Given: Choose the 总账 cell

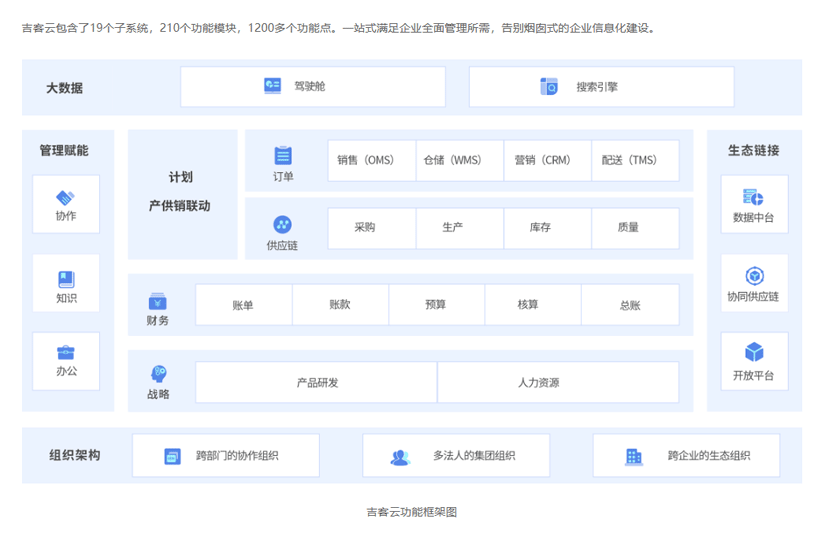Looking at the screenshot, I should point(631,305).
